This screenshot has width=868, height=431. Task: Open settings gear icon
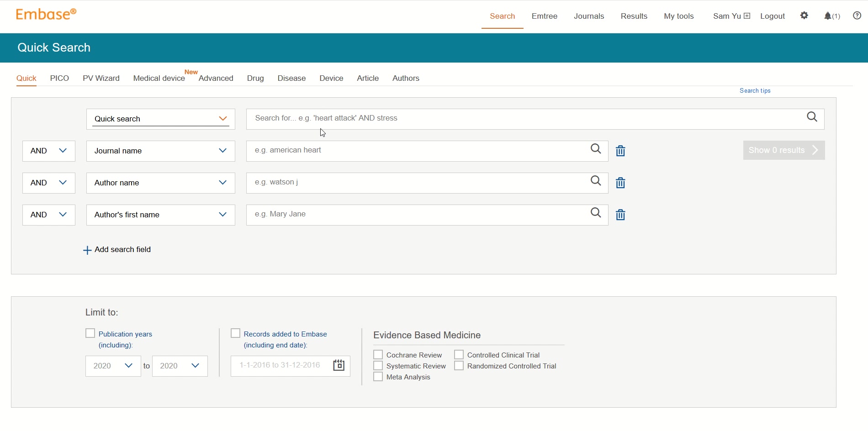[804, 16]
